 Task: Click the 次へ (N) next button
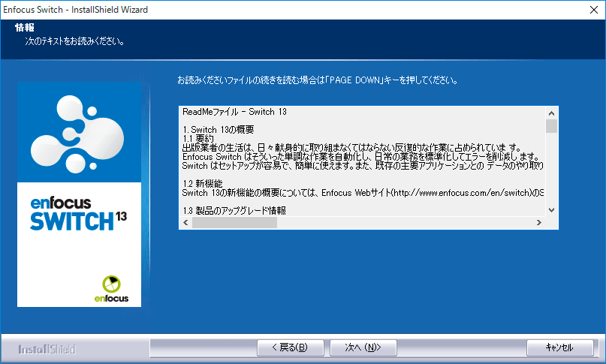pyautogui.click(x=363, y=347)
